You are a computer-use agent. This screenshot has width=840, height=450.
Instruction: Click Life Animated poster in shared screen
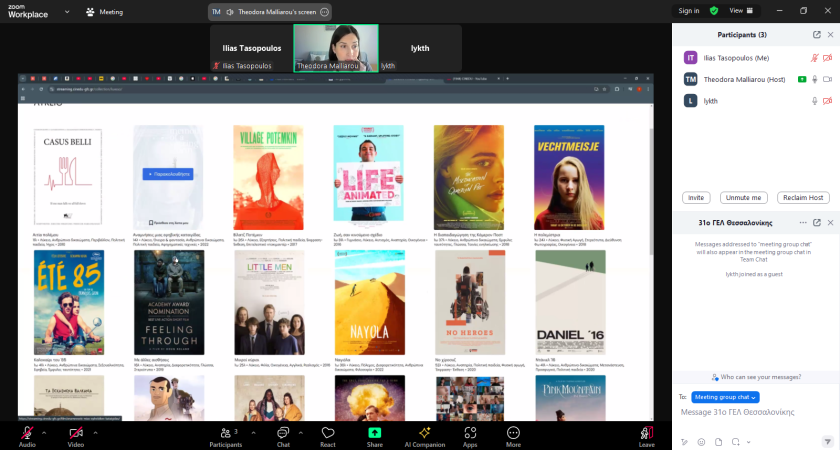(369, 173)
